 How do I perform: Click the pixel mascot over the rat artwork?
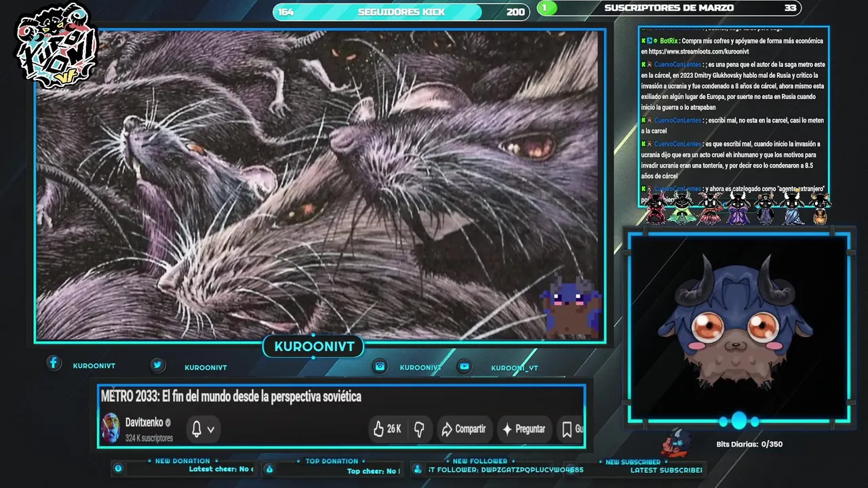click(x=570, y=308)
